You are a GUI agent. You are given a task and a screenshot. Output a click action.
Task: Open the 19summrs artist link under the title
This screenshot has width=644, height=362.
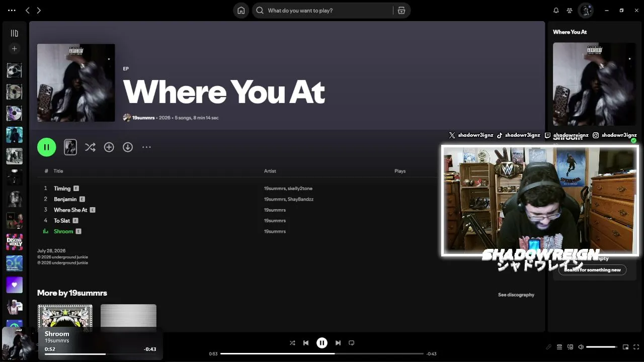pos(143,118)
